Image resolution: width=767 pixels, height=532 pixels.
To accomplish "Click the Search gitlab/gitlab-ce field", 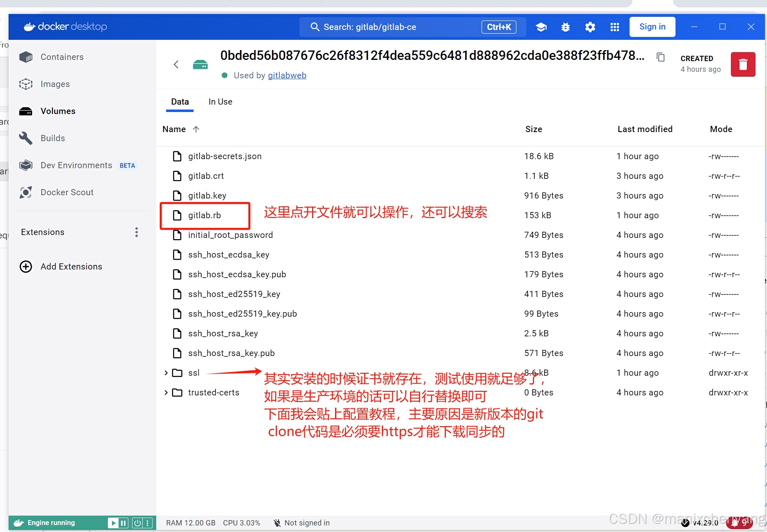I will pyautogui.click(x=413, y=27).
